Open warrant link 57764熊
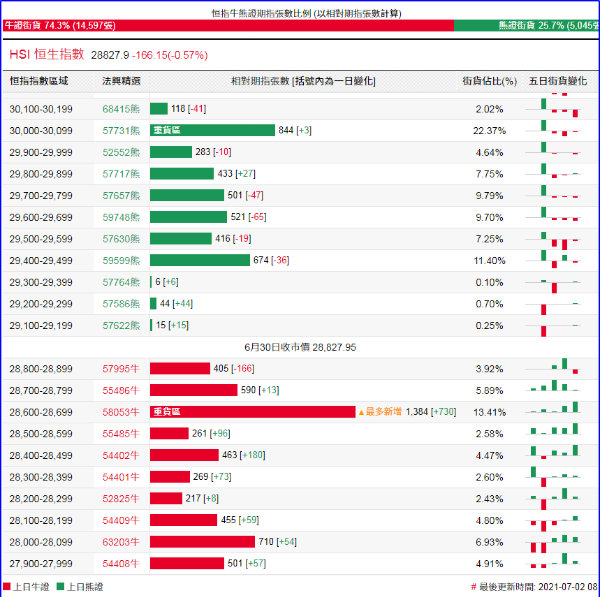600x597 pixels. [x=121, y=282]
